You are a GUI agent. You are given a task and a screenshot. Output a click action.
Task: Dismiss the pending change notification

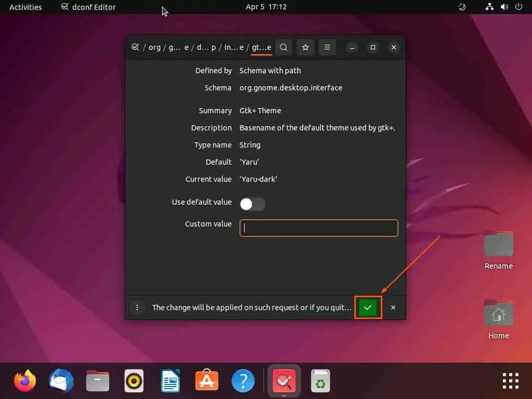click(x=393, y=307)
